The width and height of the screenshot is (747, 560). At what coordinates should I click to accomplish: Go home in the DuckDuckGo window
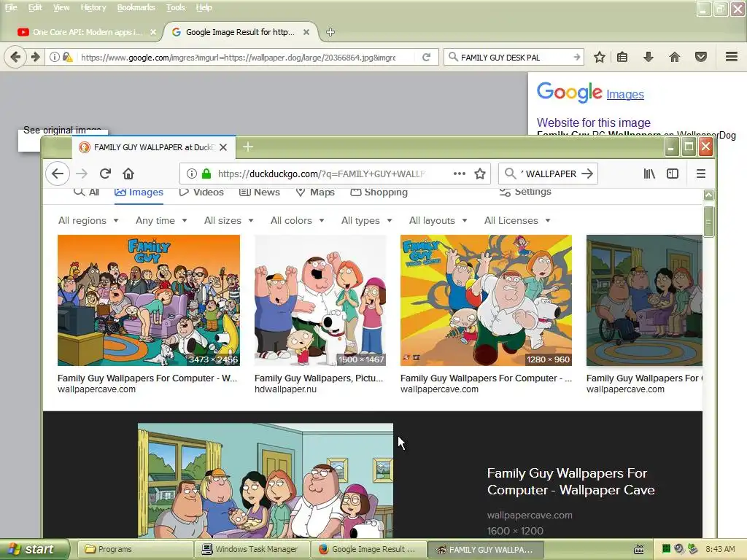point(128,174)
